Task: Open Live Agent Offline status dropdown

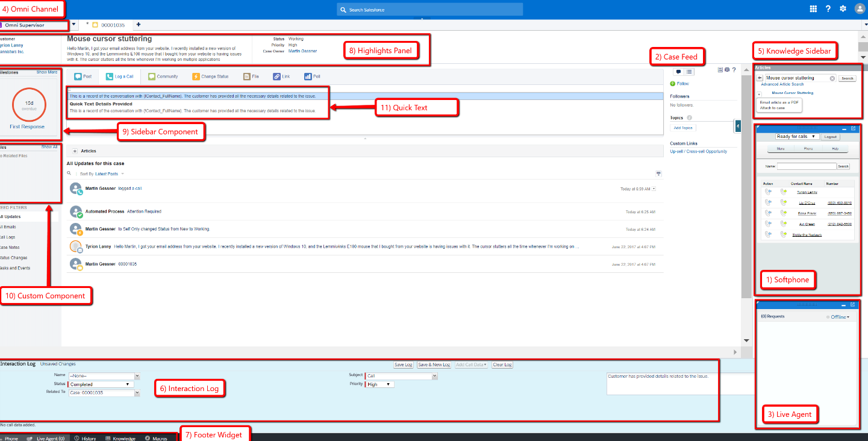Action: [840, 317]
